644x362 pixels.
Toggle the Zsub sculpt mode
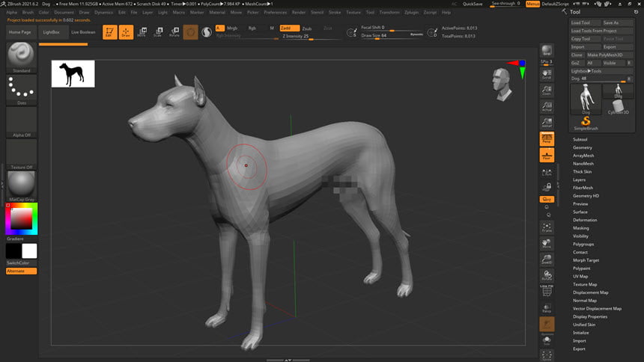coord(307,28)
